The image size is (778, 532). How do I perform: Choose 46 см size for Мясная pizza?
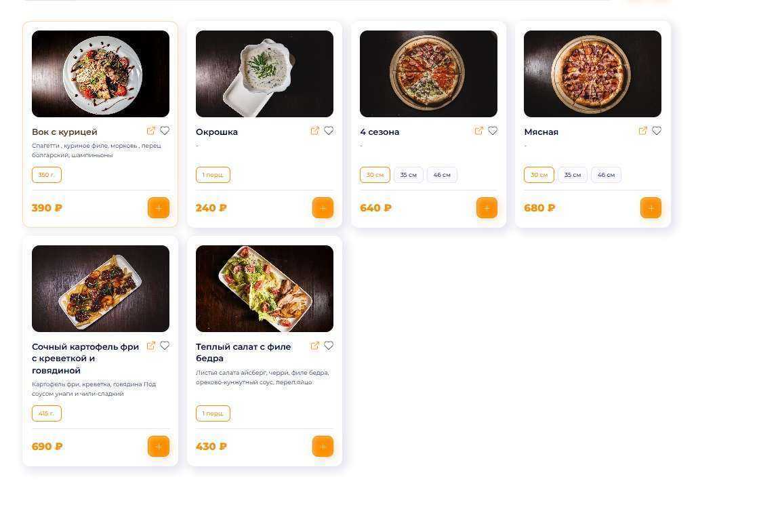point(606,175)
